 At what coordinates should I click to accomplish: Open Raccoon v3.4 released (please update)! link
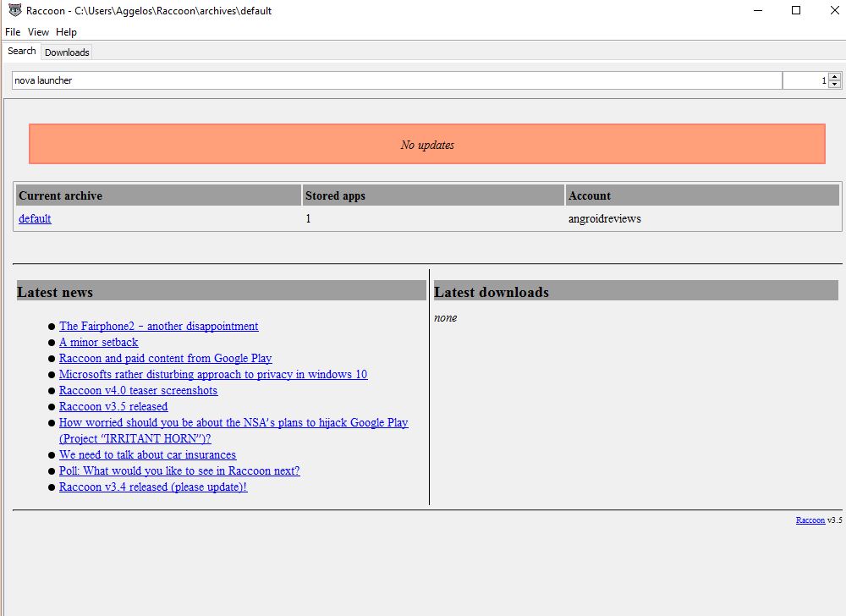click(153, 487)
